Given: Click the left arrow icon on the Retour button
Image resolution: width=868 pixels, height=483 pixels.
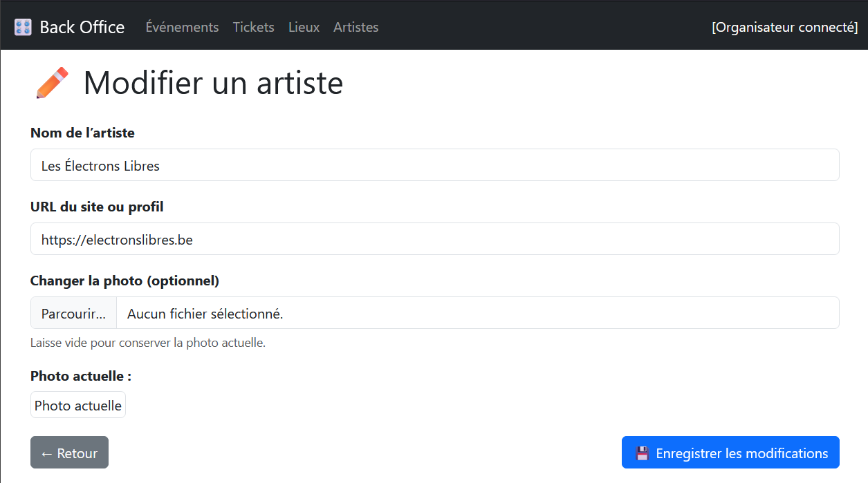Looking at the screenshot, I should [46, 453].
